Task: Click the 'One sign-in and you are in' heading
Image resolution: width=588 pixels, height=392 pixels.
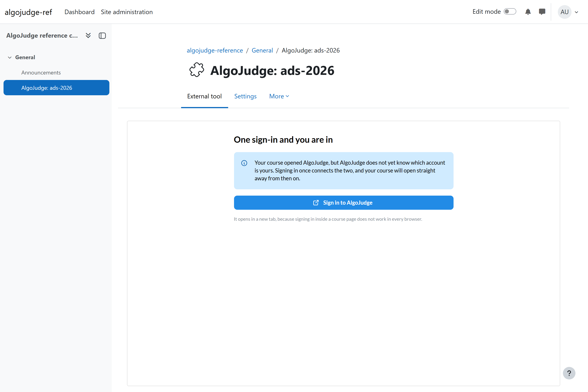Action: tap(283, 140)
